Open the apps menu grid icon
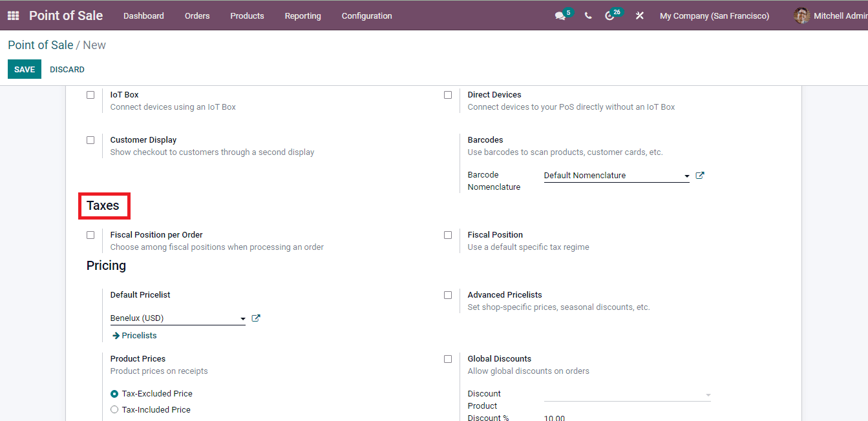The height and width of the screenshot is (421, 868). tap(12, 15)
